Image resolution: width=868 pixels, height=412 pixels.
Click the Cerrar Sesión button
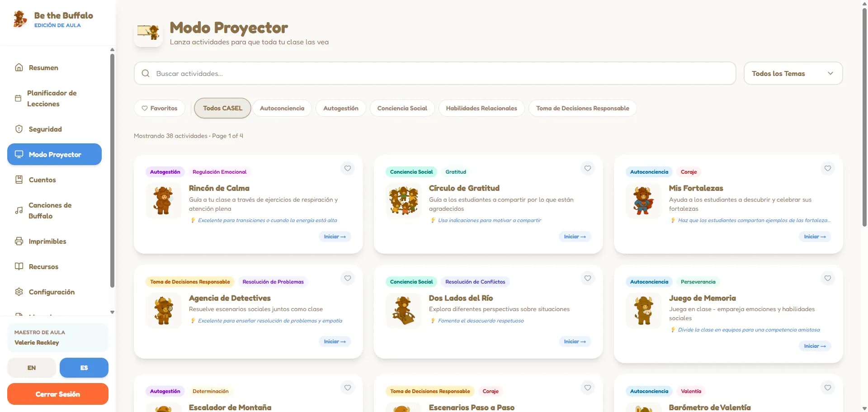58,394
